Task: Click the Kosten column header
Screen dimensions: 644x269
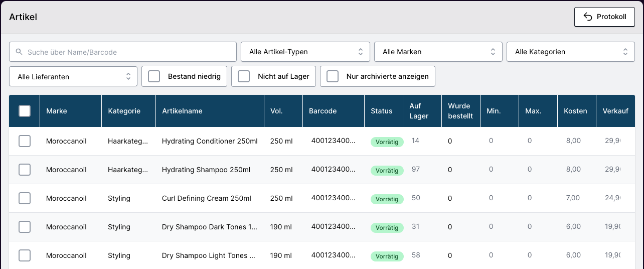Action: 575,111
